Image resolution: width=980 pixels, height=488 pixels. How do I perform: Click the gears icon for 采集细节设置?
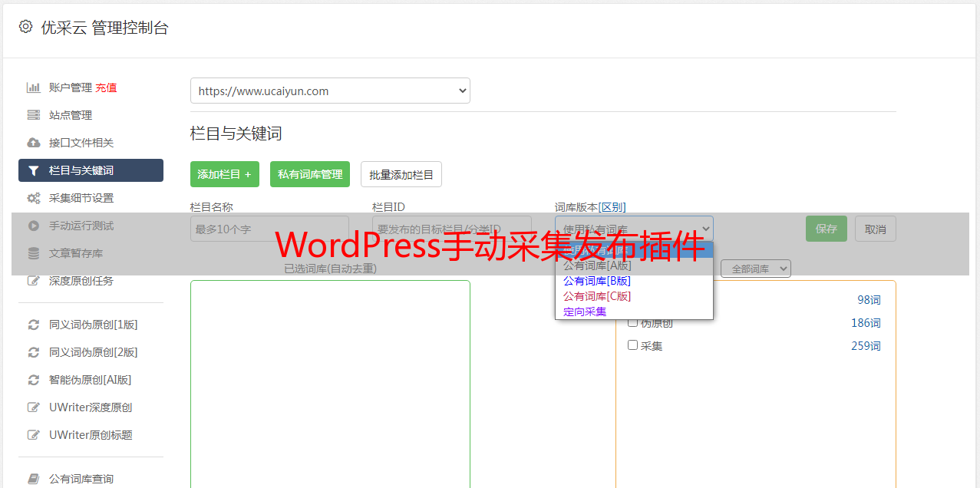point(34,198)
